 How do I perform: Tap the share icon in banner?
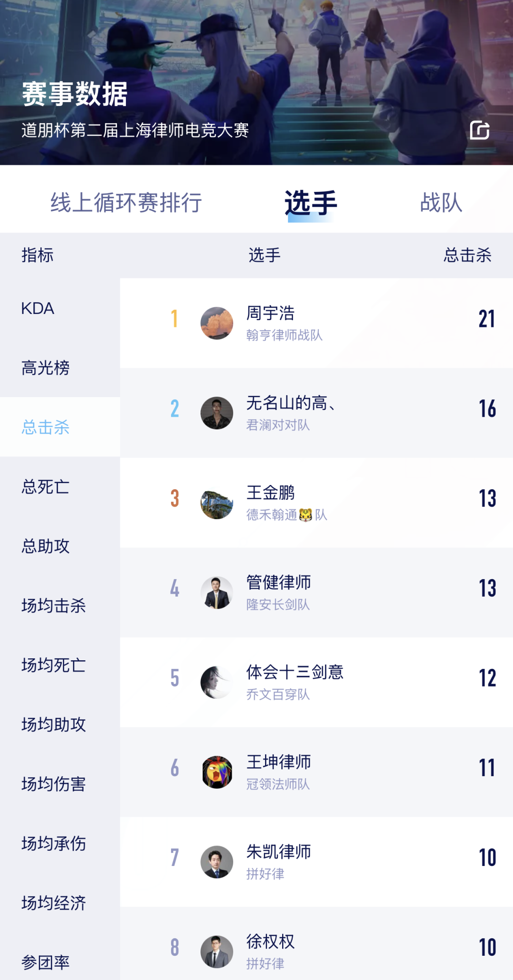pos(480,130)
